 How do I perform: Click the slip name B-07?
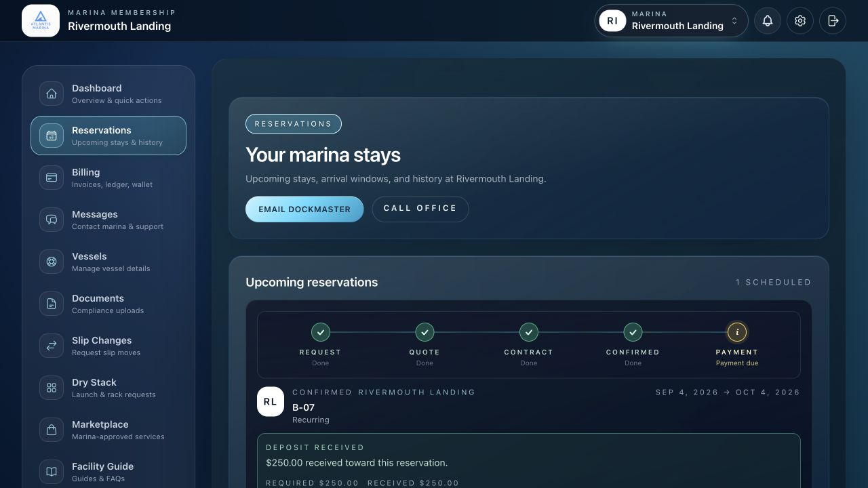(x=303, y=407)
